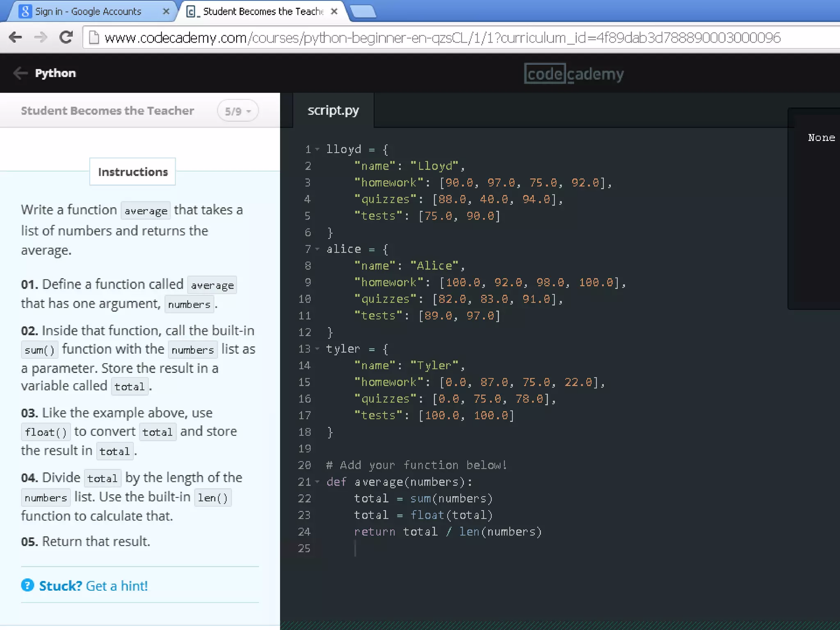The width and height of the screenshot is (840, 630).
Task: Click the question mark hint icon
Action: pos(27,585)
